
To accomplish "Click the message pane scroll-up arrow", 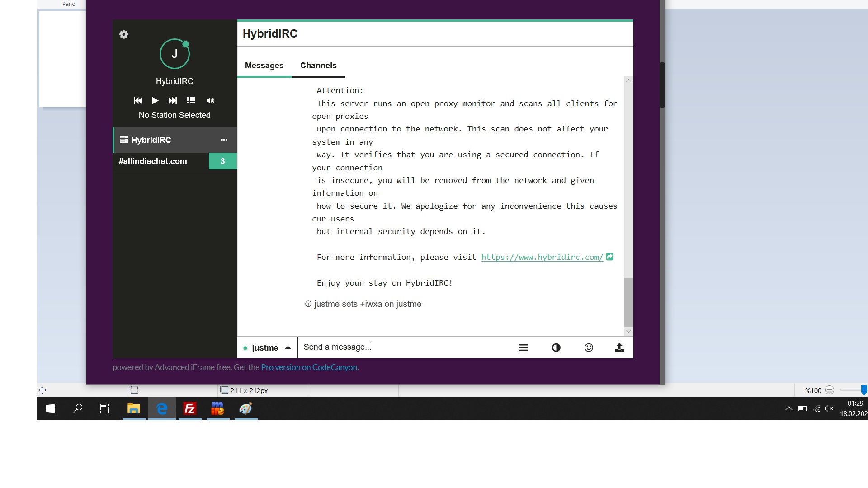I will point(628,80).
